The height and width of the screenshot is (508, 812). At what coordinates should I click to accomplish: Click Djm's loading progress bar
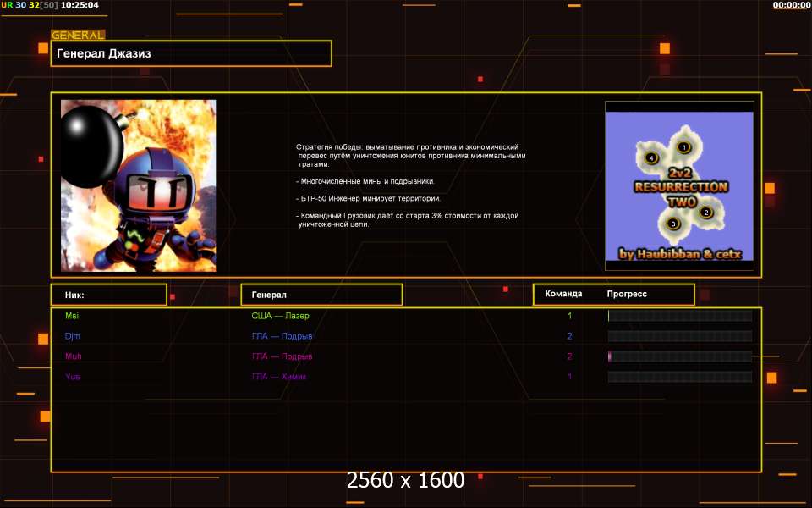tap(680, 336)
